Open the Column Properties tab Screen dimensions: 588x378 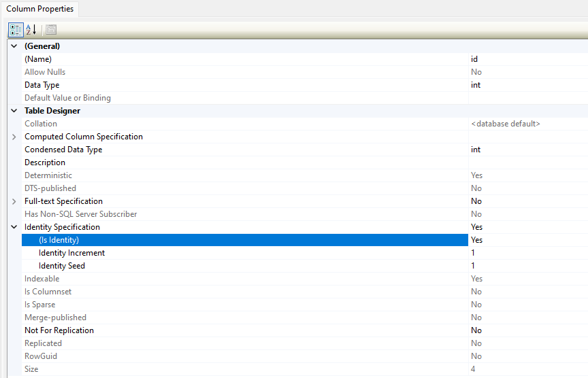[39, 9]
